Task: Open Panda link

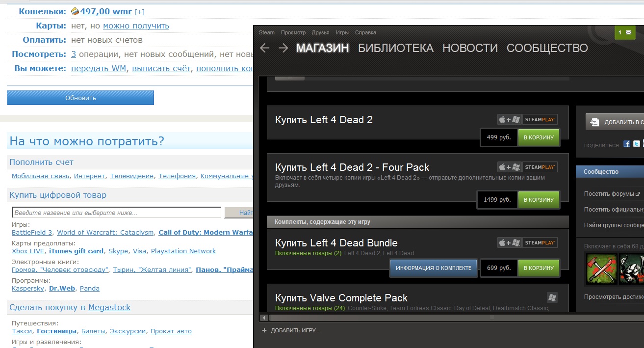Action: [90, 288]
